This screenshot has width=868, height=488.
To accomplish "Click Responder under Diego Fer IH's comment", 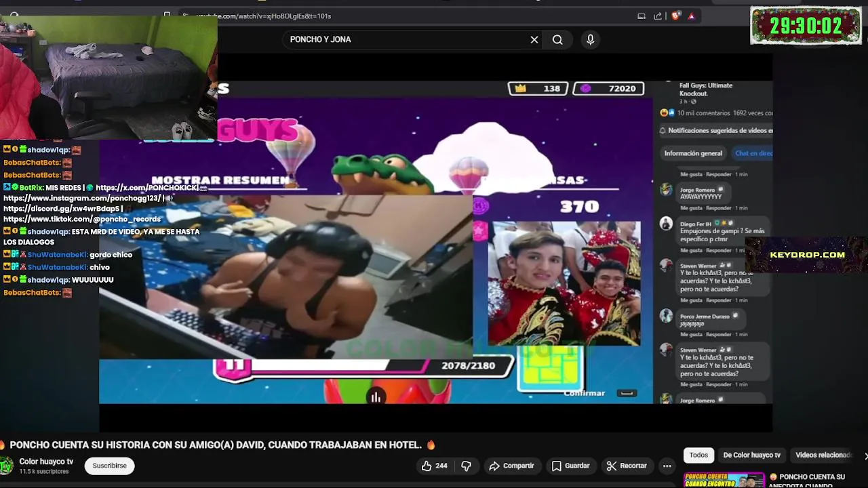I will [x=719, y=250].
